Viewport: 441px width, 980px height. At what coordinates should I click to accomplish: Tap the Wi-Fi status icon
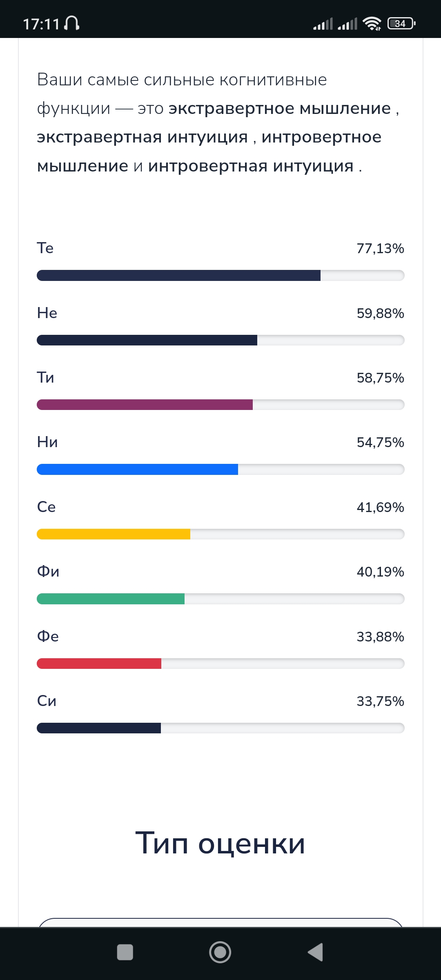tap(372, 24)
